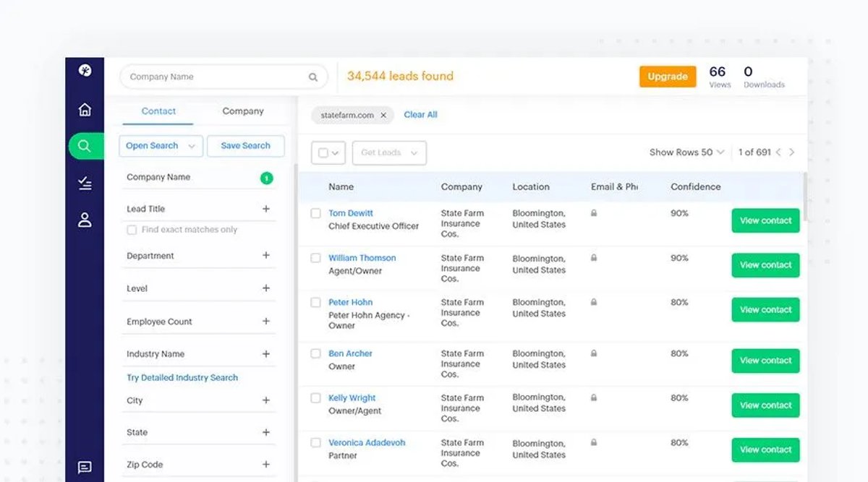Tick the checkbox for Peter Hohn
868x482 pixels.
[x=315, y=302]
